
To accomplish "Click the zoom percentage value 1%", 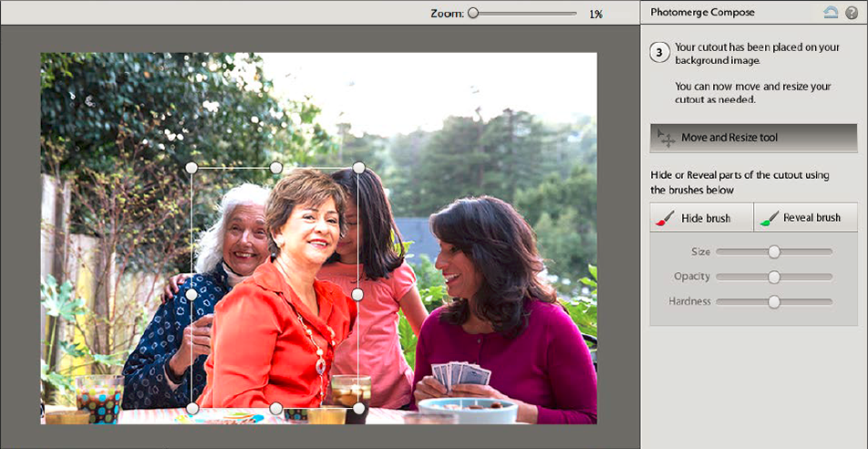I will point(595,14).
